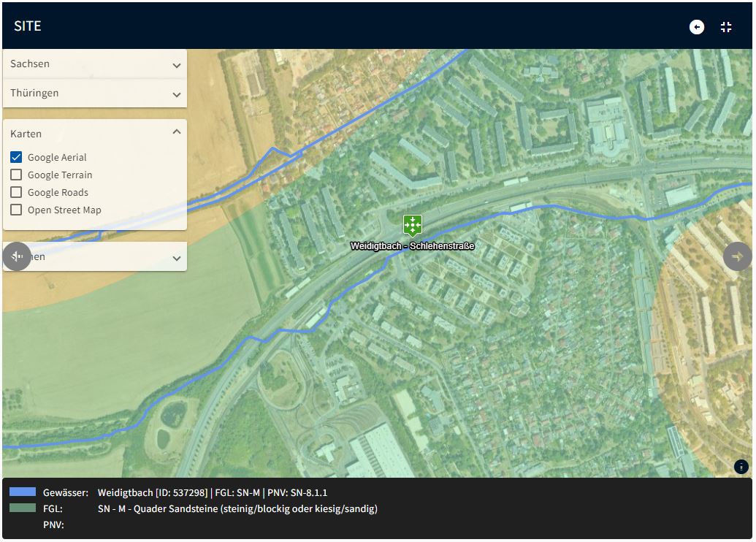
Task: Enable the Google Terrain checkbox
Action: coord(16,175)
